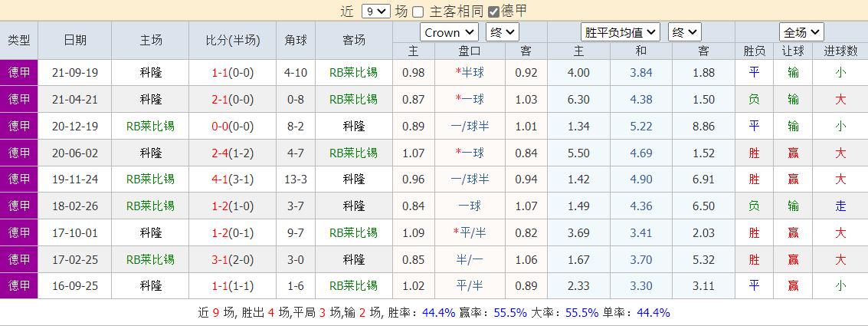Click the 走 result in 18-02-26 row
Screen dimensions: 868x326
840,206
